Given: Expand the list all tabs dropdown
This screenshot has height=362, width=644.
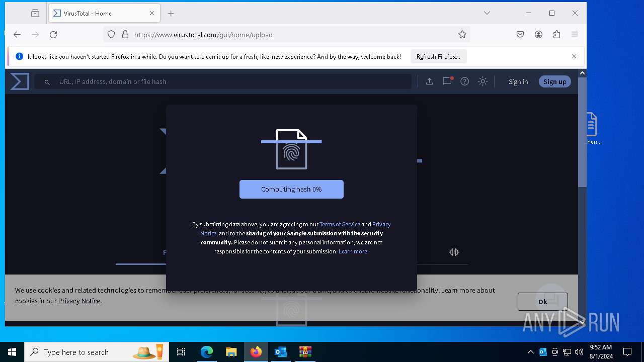Looking at the screenshot, I should click(487, 13).
